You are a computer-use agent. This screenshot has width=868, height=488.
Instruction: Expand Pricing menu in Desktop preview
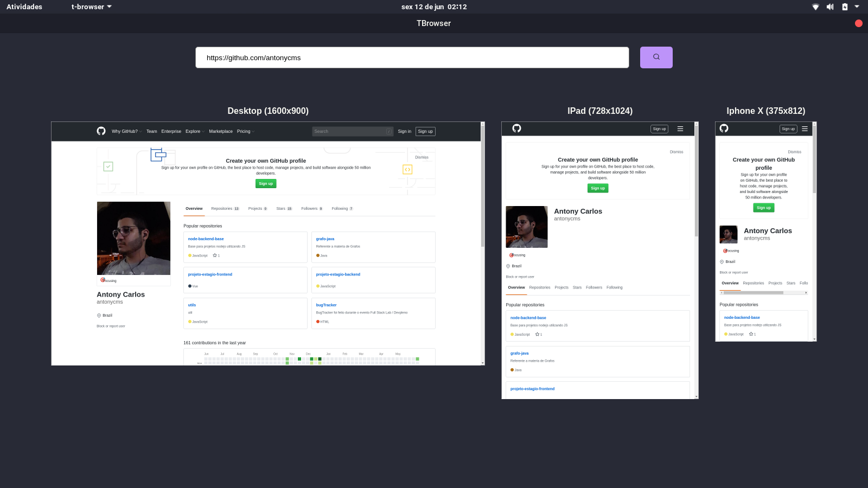(245, 131)
